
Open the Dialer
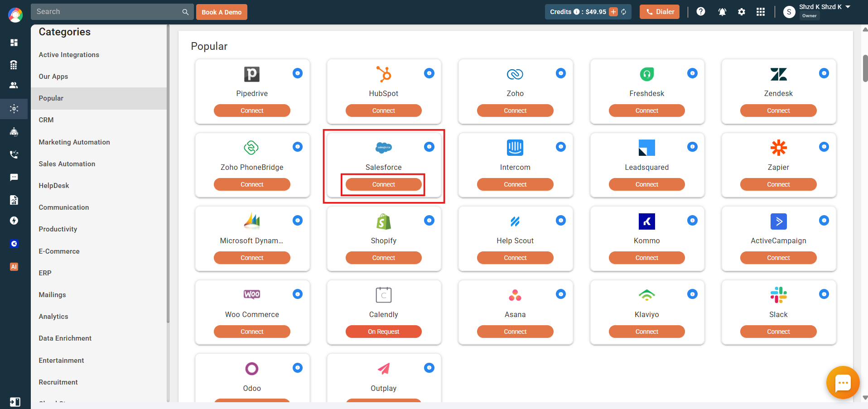pyautogui.click(x=660, y=12)
